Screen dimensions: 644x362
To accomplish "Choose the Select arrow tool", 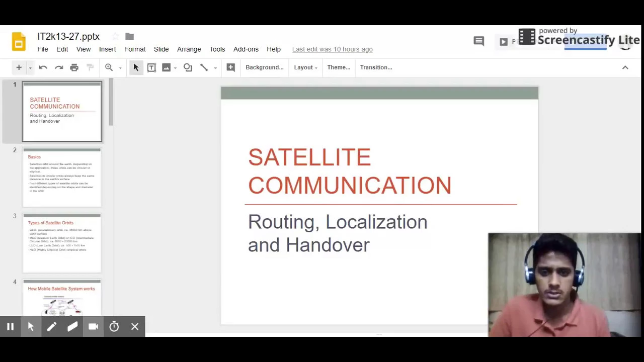I will pyautogui.click(x=136, y=67).
